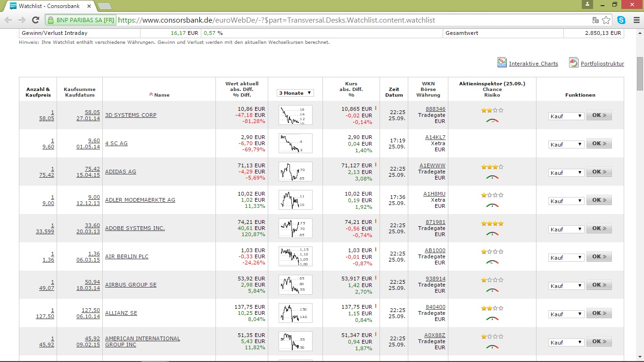Open the AIR BERLIN PLC link

click(x=126, y=256)
